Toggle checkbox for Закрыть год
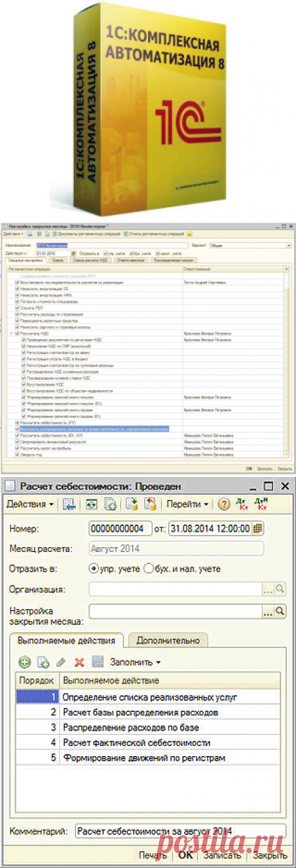The width and height of the screenshot is (296, 868). pos(16,453)
